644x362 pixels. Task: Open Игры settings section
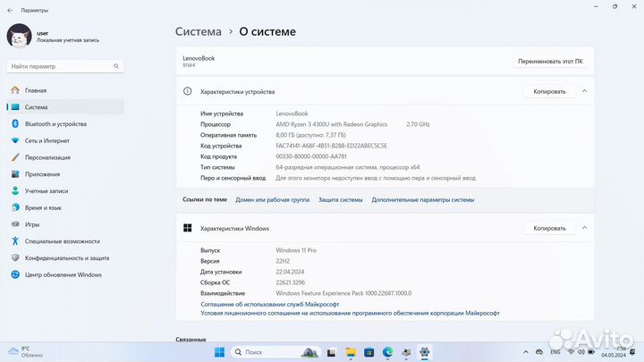[x=65, y=224]
